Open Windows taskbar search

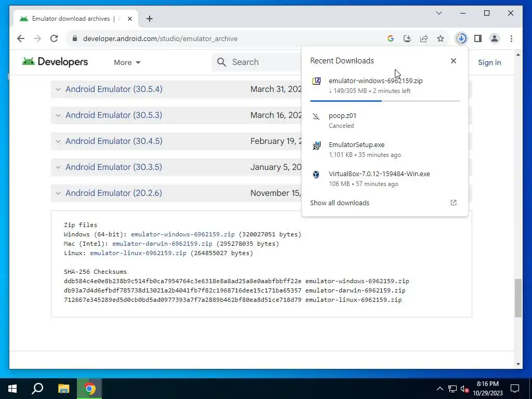click(37, 389)
